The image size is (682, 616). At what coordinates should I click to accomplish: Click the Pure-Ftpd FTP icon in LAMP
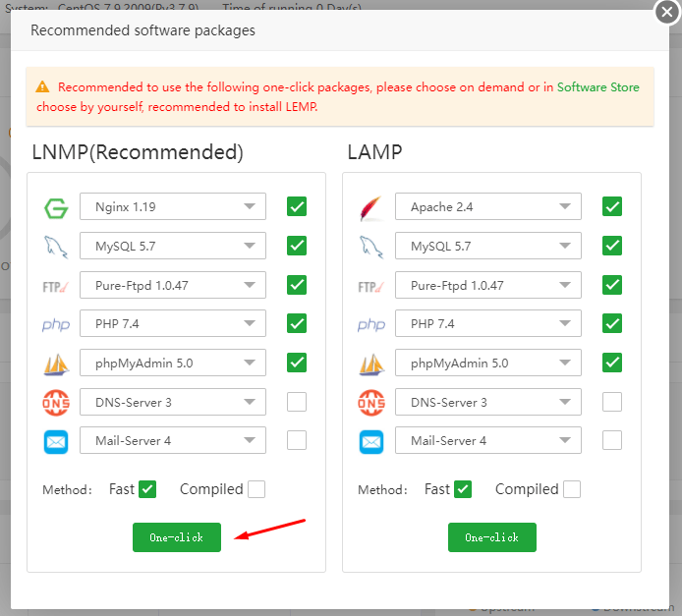pyautogui.click(x=371, y=286)
